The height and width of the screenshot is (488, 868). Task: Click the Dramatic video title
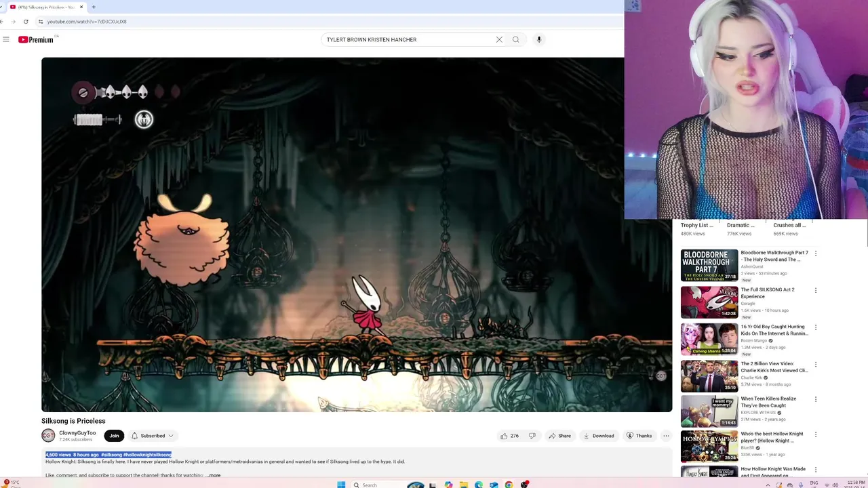click(x=741, y=225)
